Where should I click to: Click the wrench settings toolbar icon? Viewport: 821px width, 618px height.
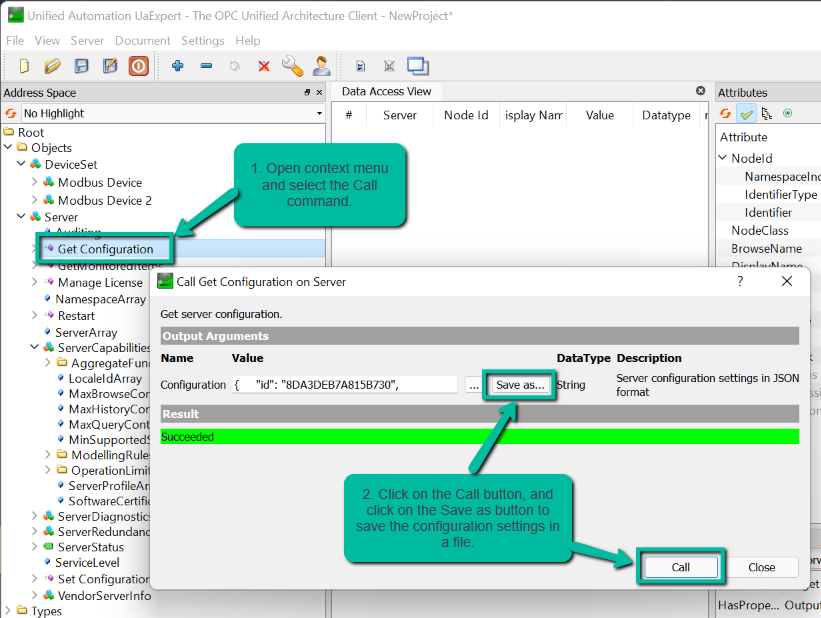click(x=292, y=66)
